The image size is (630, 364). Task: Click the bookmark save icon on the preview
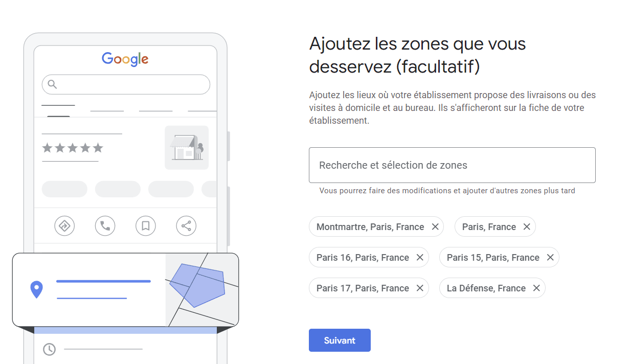[x=145, y=225]
